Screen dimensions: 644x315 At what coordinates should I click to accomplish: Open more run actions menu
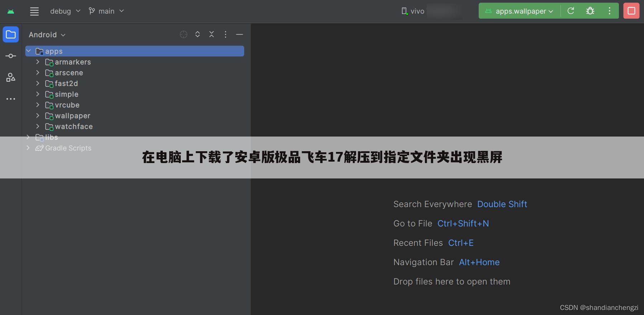pyautogui.click(x=610, y=11)
